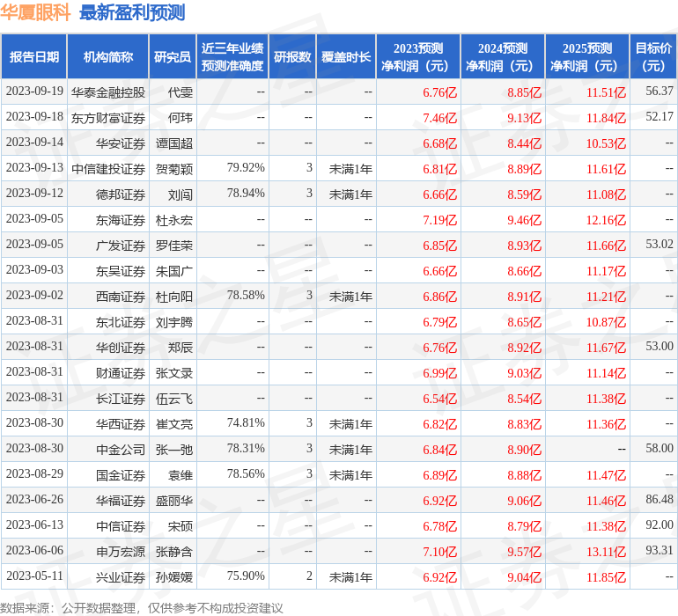Click analyst 朱国广

pyautogui.click(x=174, y=271)
